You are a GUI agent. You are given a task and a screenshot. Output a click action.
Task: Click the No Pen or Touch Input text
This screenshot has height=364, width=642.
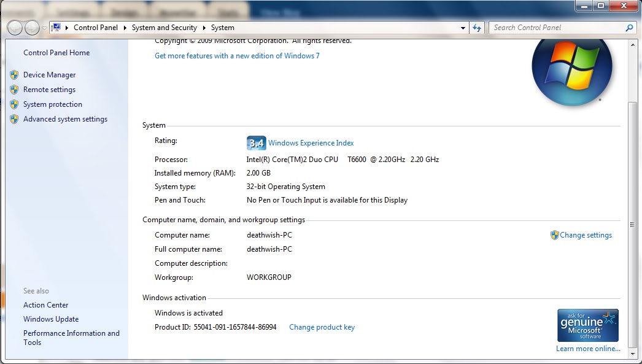click(327, 200)
